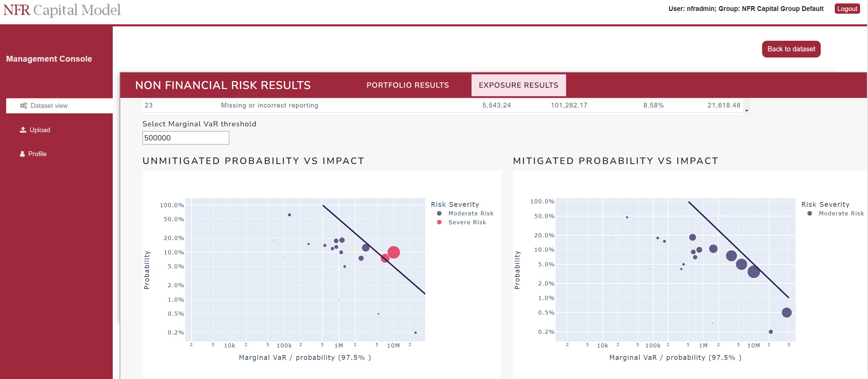Click the table scroll-down arrow
The height and width of the screenshot is (379, 868).
[x=747, y=111]
